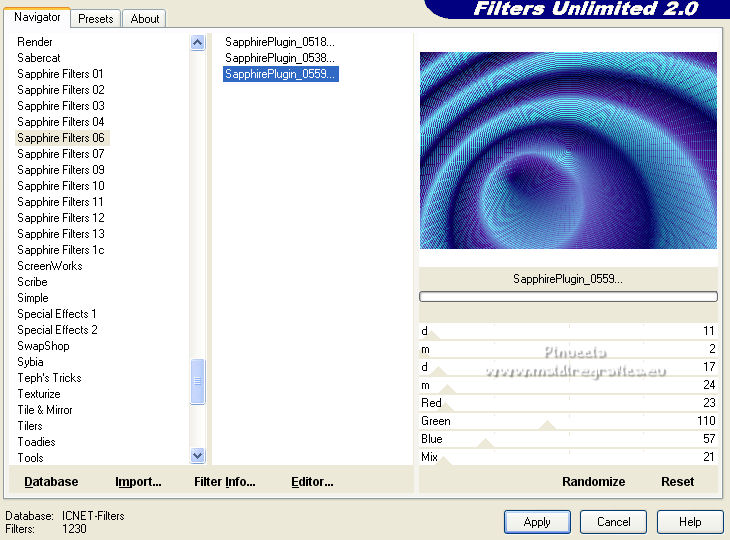Viewport: 730px width, 540px height.
Task: Select Render category
Action: click(x=35, y=42)
